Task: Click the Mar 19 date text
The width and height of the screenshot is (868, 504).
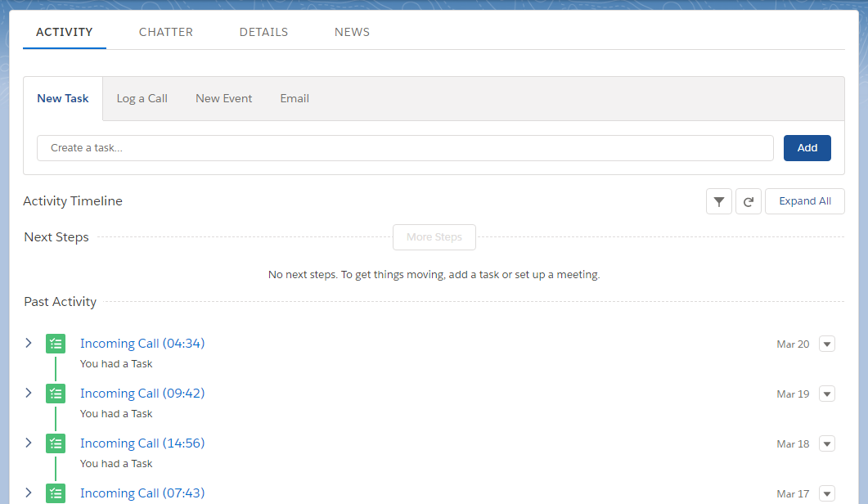Action: coord(793,394)
